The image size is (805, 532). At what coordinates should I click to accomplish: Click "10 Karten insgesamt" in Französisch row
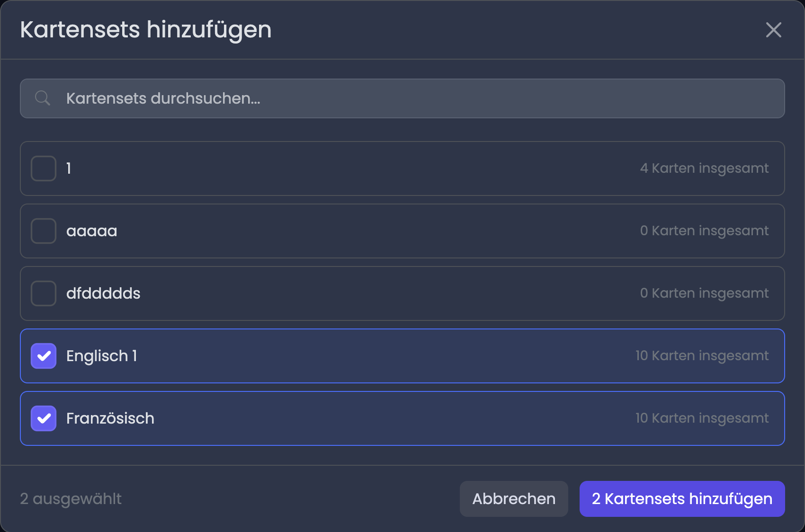[702, 418]
